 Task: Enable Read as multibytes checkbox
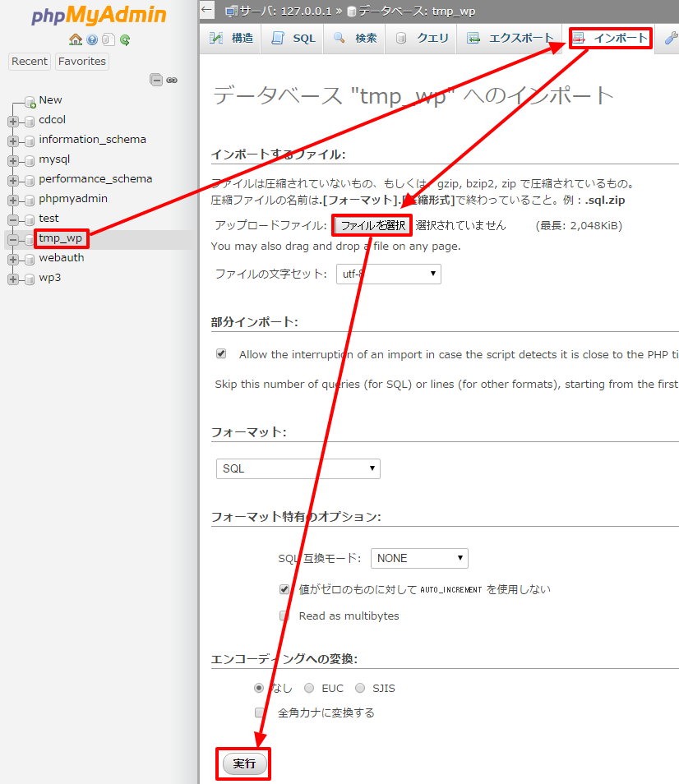pyautogui.click(x=284, y=616)
